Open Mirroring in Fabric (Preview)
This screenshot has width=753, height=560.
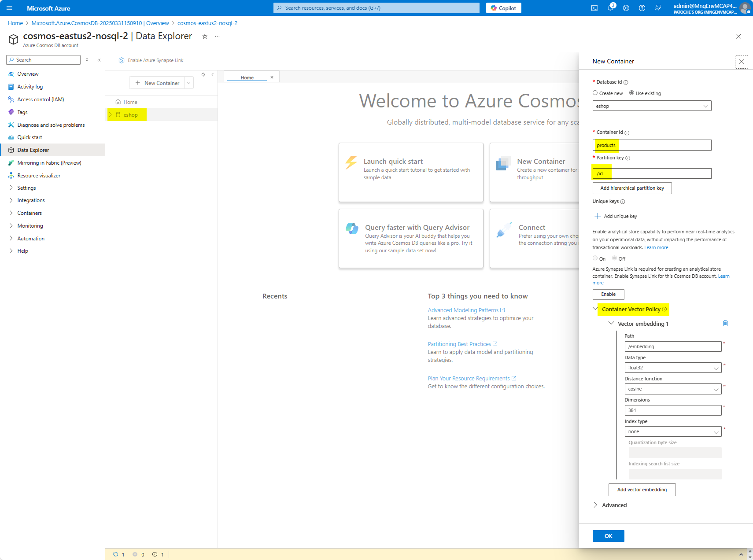(49, 162)
